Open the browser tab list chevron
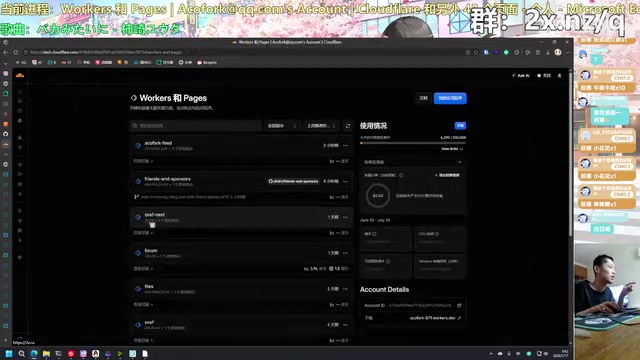 5,64
